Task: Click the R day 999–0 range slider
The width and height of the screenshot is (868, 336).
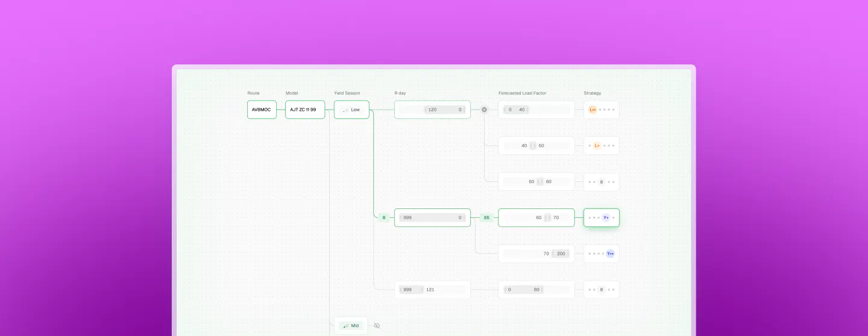Action: click(432, 217)
